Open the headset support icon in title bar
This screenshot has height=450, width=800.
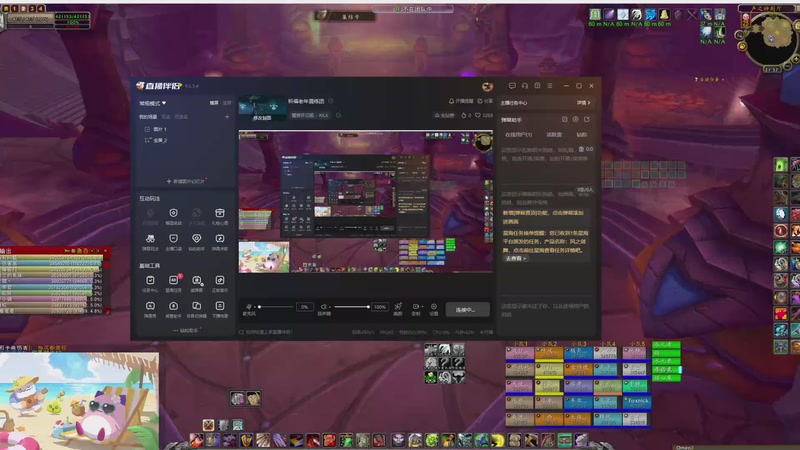(x=524, y=86)
